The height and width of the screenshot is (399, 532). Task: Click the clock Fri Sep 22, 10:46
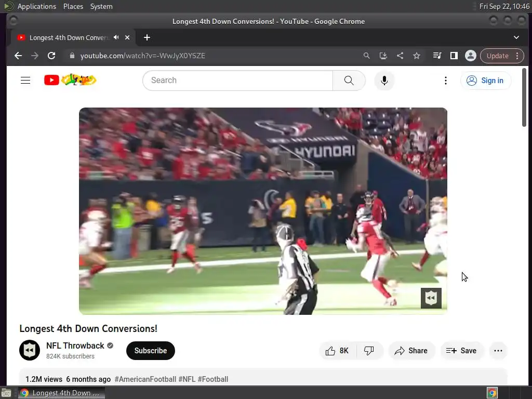point(504,6)
